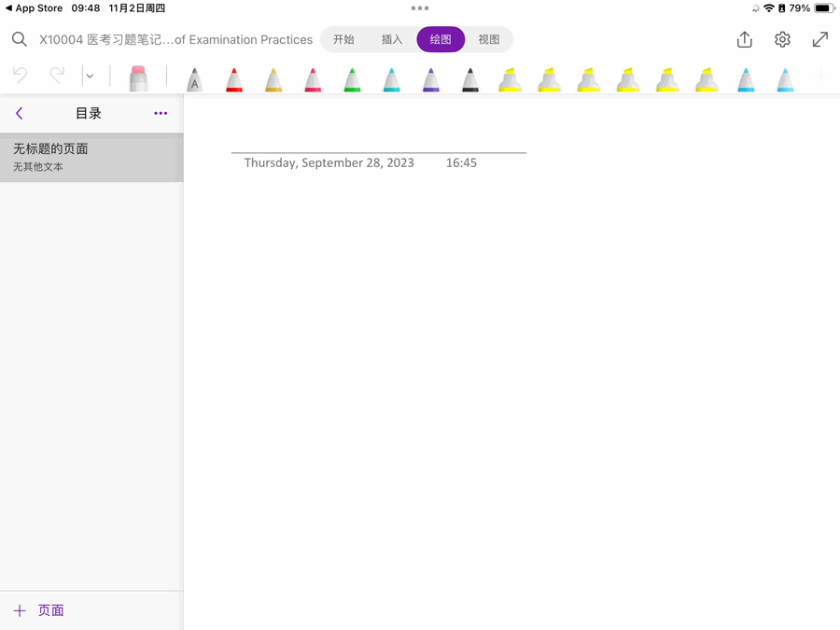Open the 无标题的页面 page entry
This screenshot has width=840, height=630.
pos(91,157)
